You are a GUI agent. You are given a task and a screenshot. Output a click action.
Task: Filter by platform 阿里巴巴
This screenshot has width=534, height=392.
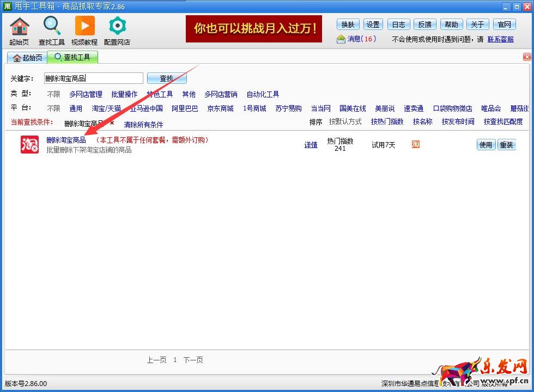185,108
